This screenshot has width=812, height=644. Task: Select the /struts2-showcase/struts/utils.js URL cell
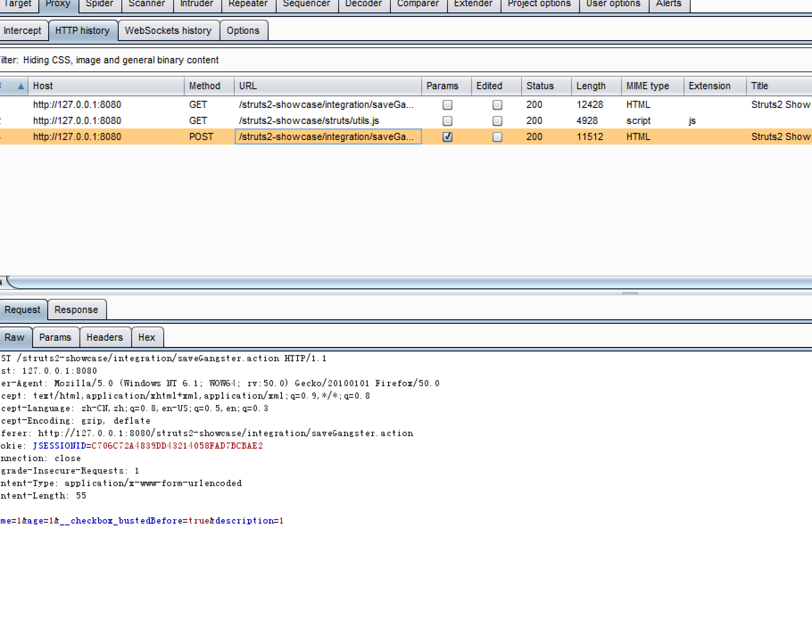click(328, 121)
